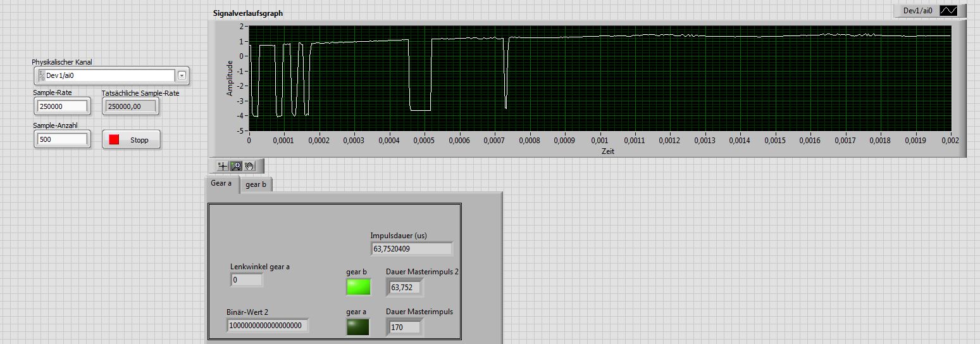The image size is (980, 344).
Task: Click x-axis end value 0,002
Action: pos(950,141)
